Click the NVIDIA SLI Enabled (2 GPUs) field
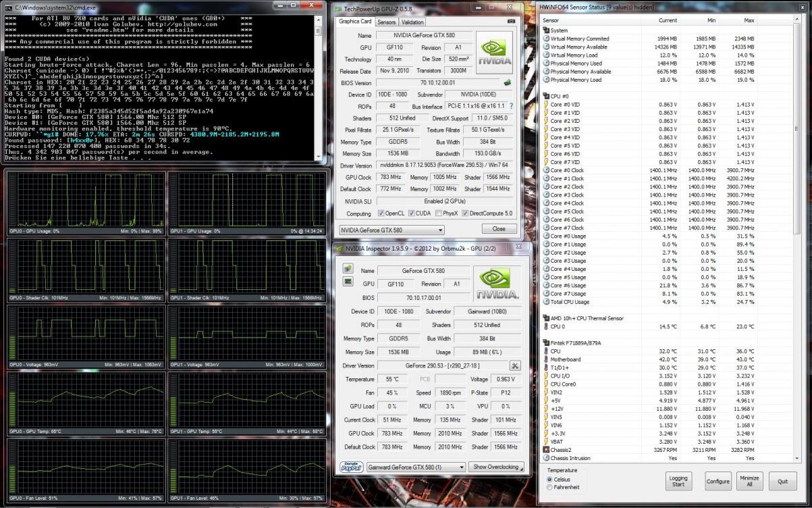The height and width of the screenshot is (508, 812). point(445,201)
